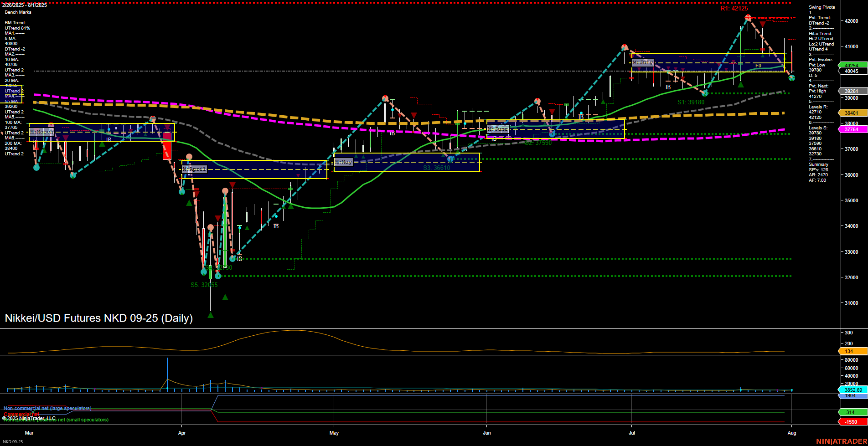Click the Swing Pivots panel heading
The height and width of the screenshot is (446, 868).
pos(822,7)
